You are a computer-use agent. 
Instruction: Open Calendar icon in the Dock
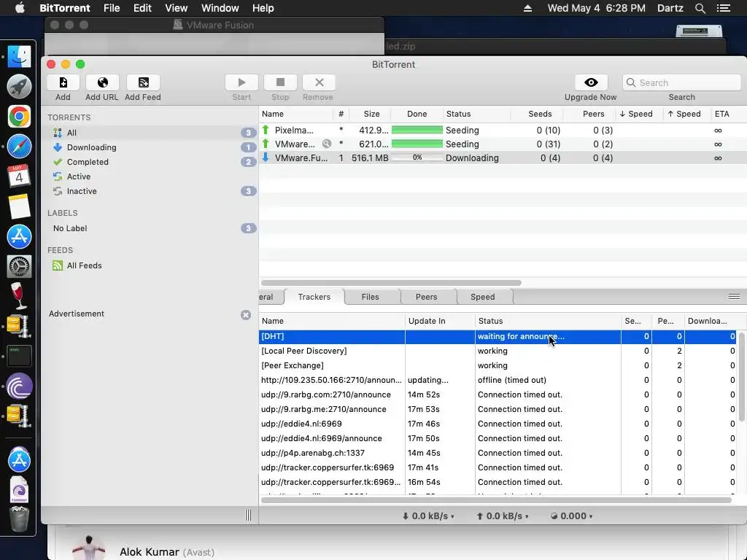(x=19, y=176)
